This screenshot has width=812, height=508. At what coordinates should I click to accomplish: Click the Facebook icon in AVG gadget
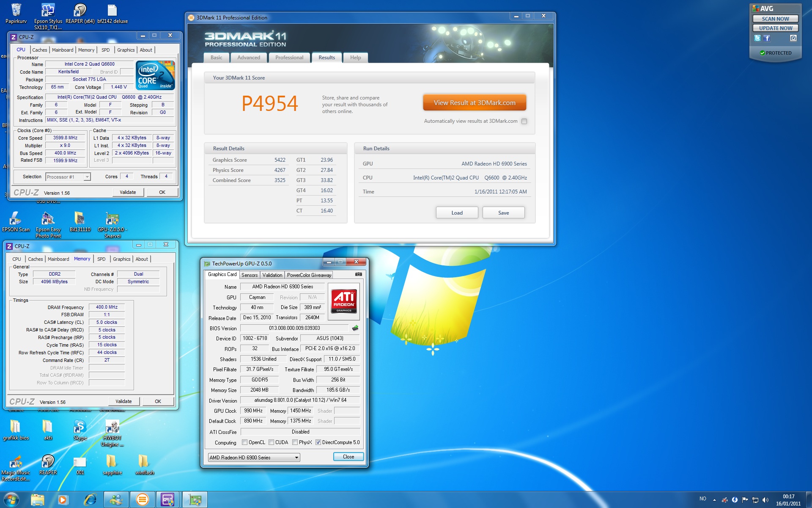[x=767, y=38]
